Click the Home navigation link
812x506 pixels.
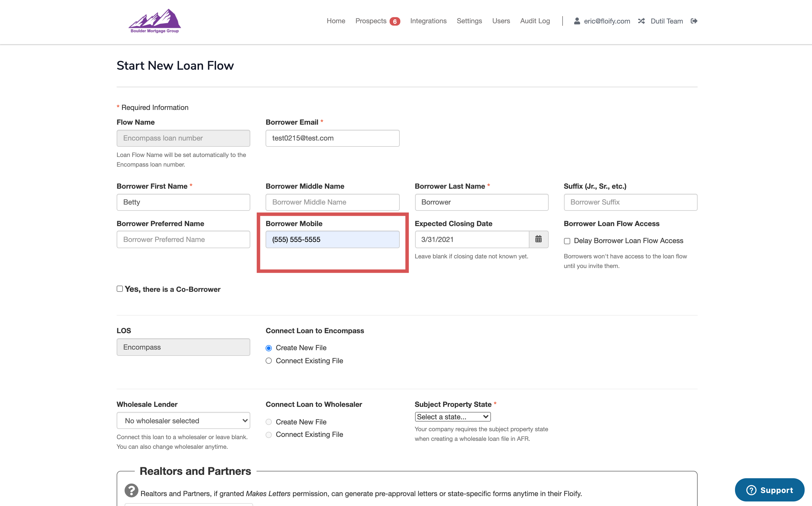336,21
